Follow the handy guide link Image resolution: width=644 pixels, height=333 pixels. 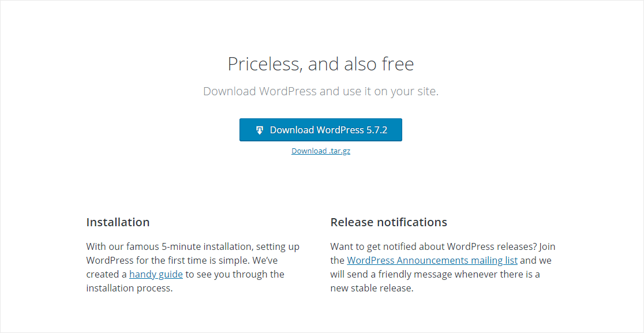(156, 274)
